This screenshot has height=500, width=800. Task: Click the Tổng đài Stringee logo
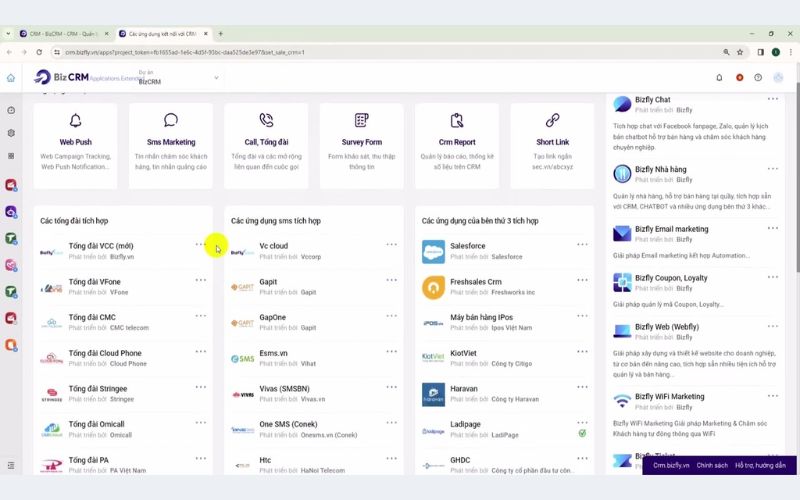click(52, 395)
